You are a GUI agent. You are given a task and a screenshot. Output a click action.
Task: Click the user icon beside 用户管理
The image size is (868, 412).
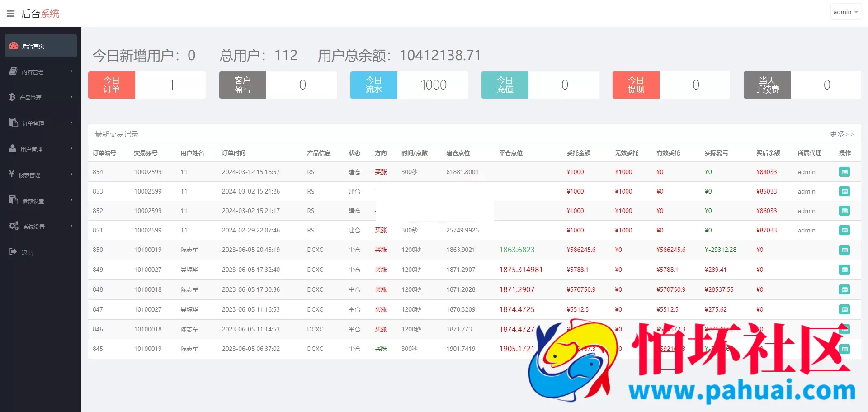pos(14,148)
